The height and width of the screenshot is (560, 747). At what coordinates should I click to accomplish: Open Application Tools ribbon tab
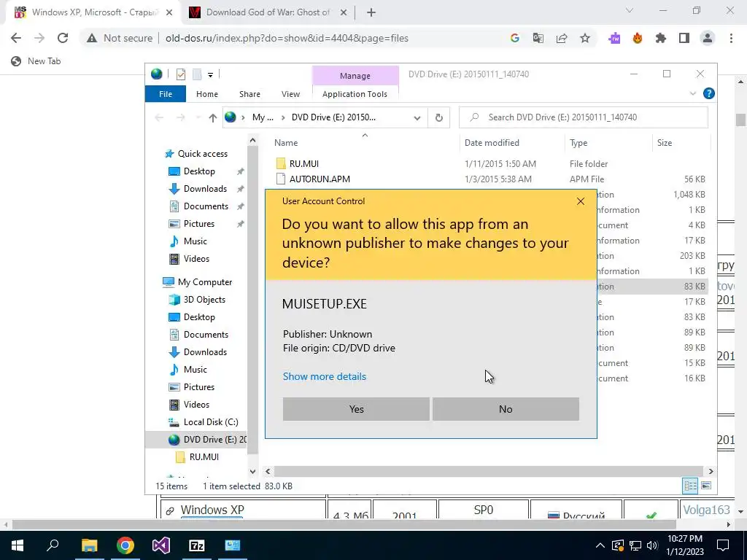click(355, 94)
